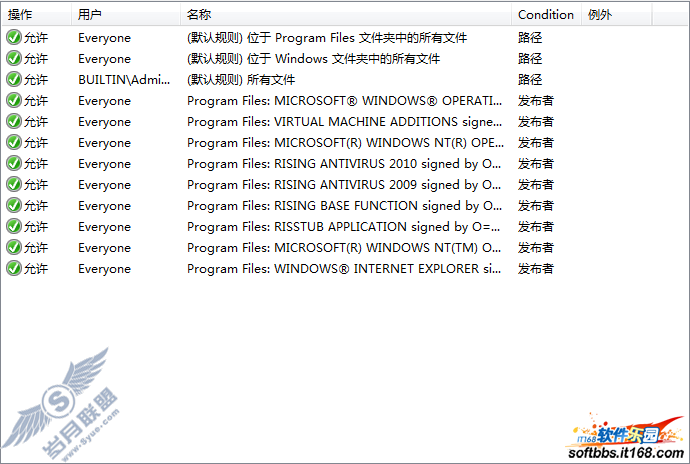Click 发布者 condition of VIRTUAL MACHINE ADDITIONS rule
690x464 pixels.
point(536,122)
